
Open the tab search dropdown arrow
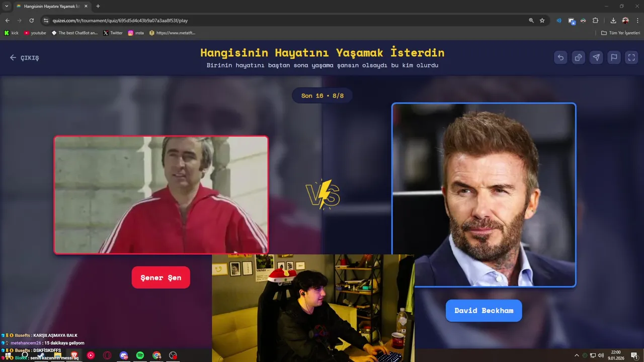[7, 6]
